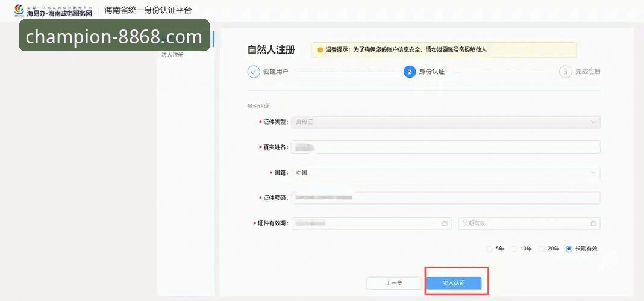Click the 完成注册 step label
The height and width of the screenshot is (301, 644).
click(588, 72)
